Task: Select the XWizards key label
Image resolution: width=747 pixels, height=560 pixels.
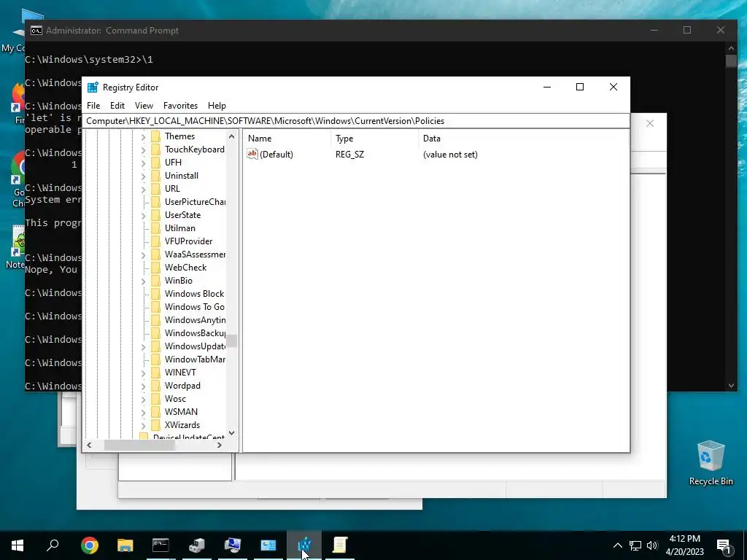Action: [182, 425]
